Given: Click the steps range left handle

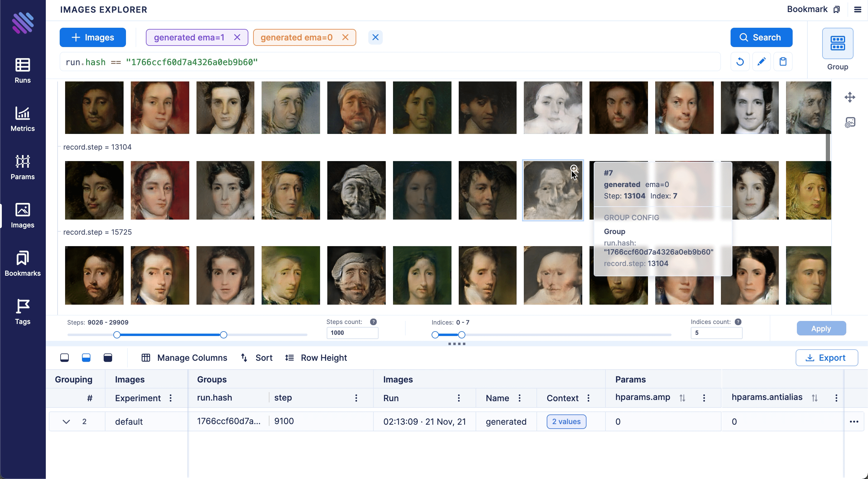Looking at the screenshot, I should coord(117,335).
